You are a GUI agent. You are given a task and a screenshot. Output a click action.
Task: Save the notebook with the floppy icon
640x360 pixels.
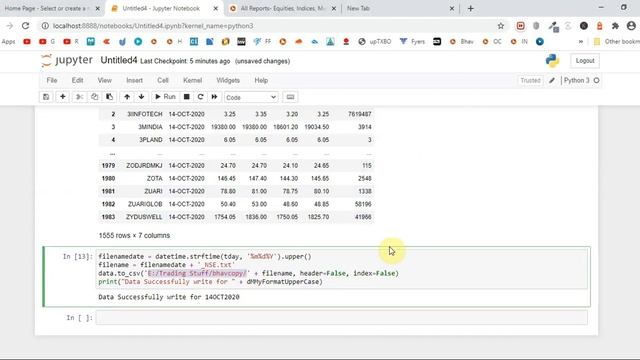point(46,97)
